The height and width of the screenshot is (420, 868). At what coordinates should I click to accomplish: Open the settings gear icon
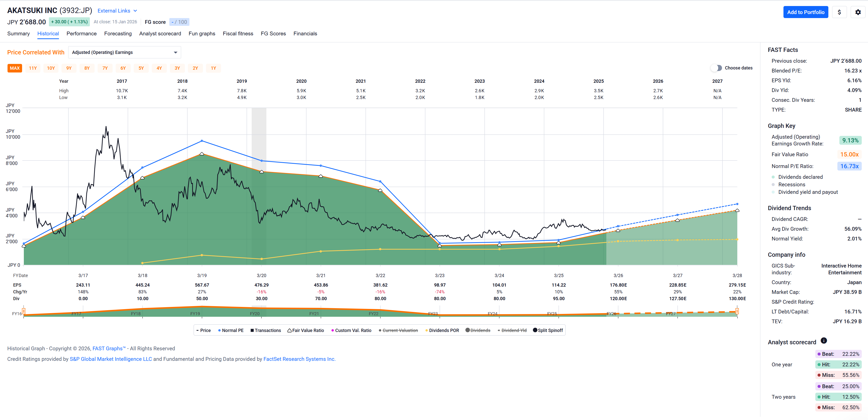[x=857, y=12]
